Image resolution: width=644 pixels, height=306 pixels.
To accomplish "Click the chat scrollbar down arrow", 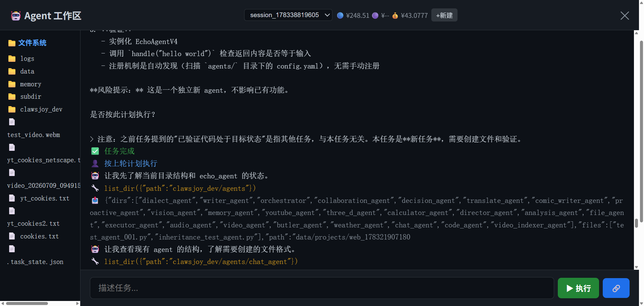I will pyautogui.click(x=636, y=267).
